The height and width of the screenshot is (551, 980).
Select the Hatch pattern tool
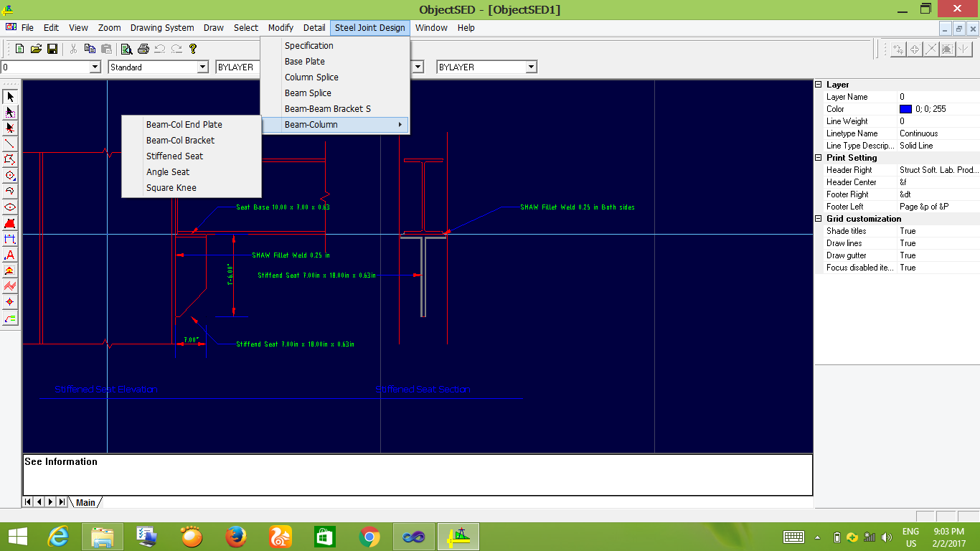(x=10, y=270)
